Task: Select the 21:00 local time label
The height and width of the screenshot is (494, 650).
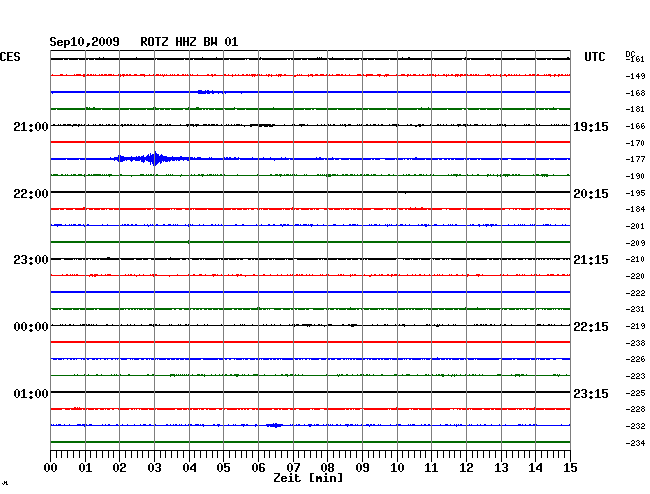Action: coord(31,126)
